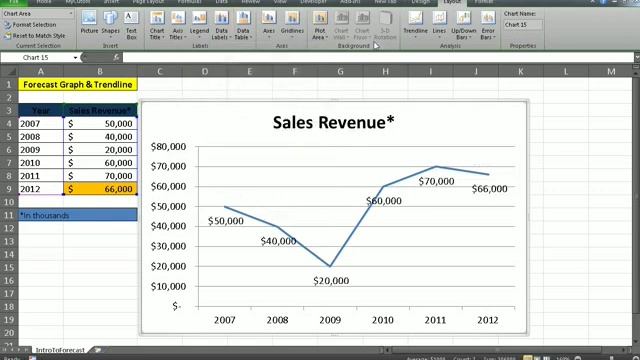Click the $80,000 vertical axis label
640x360 pixels.
pos(168,147)
